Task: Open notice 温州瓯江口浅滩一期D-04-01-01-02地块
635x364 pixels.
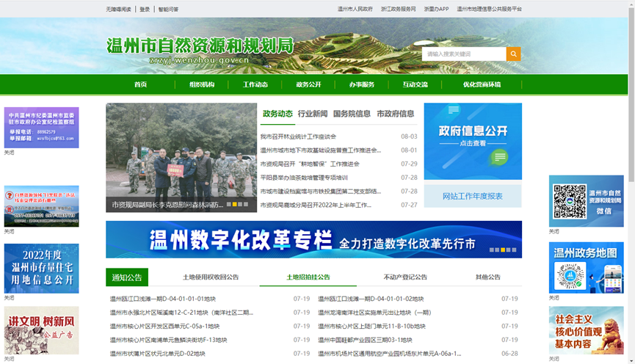Action: point(371,299)
